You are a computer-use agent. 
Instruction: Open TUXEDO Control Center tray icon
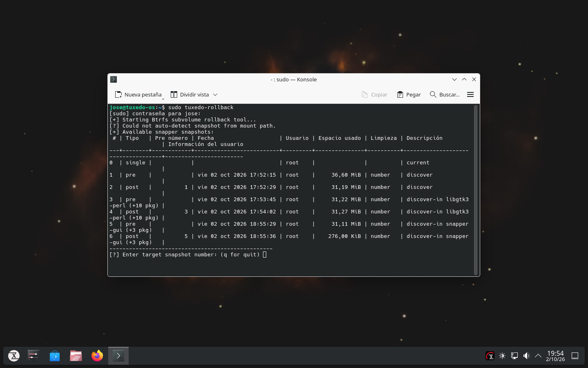490,356
